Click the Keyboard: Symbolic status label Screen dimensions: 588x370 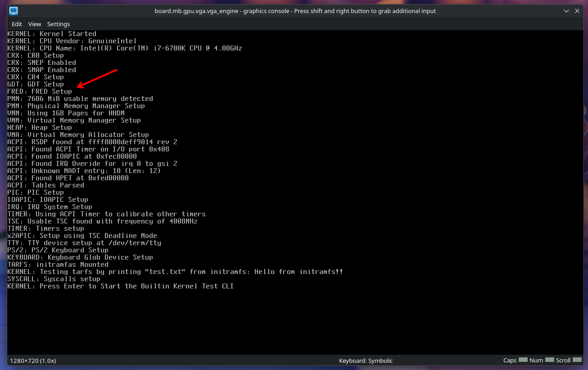click(x=366, y=361)
